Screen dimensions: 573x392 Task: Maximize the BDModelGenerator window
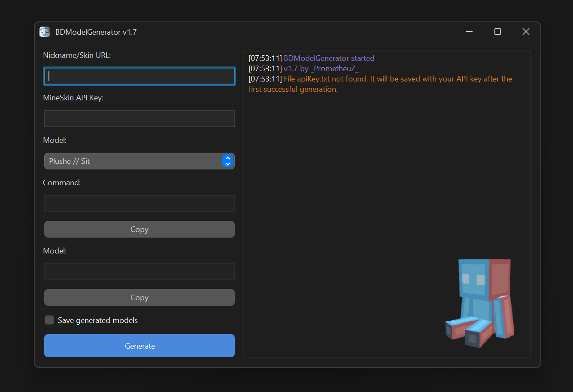[x=497, y=32]
